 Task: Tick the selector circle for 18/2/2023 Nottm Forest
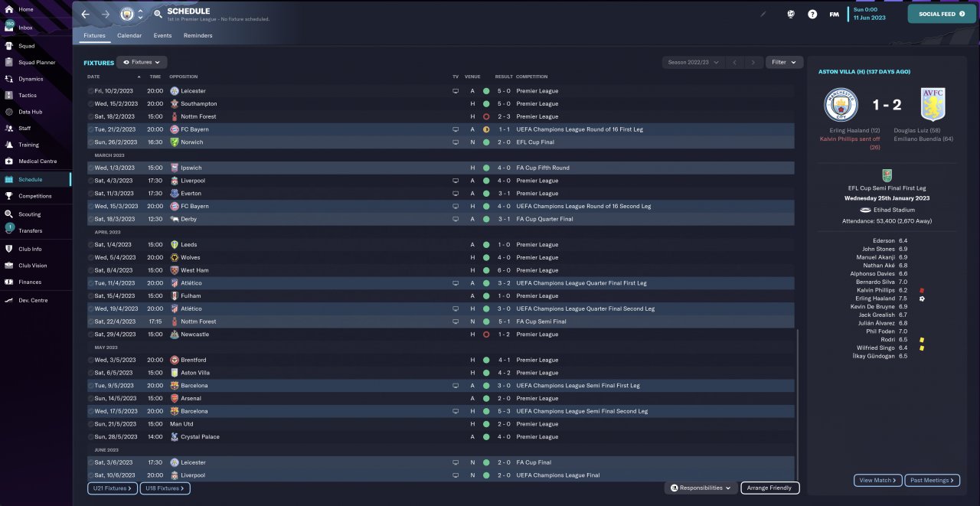tap(91, 116)
